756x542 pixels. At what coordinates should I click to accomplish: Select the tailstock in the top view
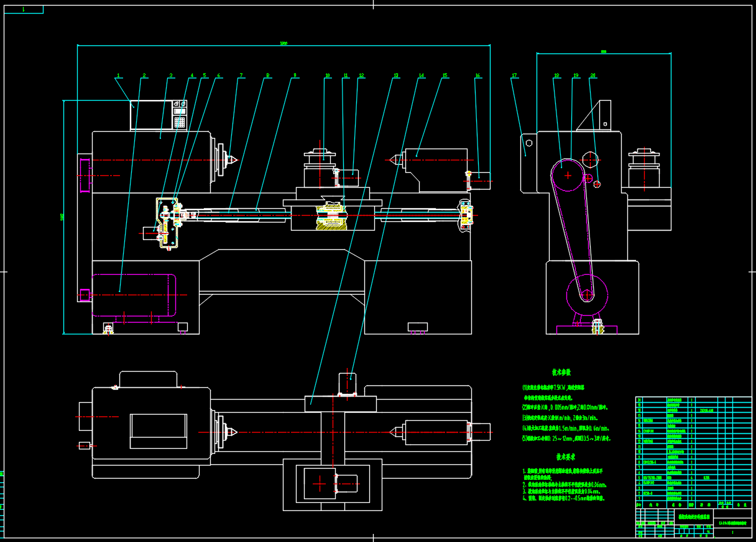(x=436, y=433)
